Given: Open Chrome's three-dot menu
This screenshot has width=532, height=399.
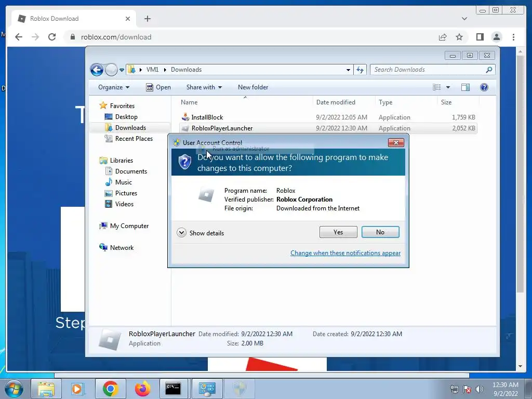Looking at the screenshot, I should [x=513, y=37].
